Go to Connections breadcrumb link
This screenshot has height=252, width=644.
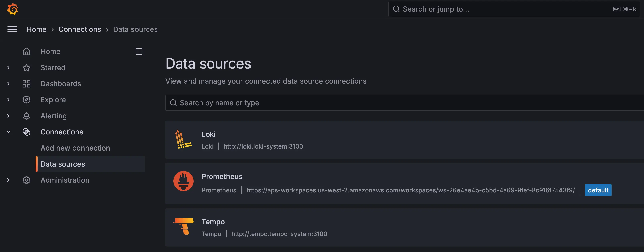80,29
